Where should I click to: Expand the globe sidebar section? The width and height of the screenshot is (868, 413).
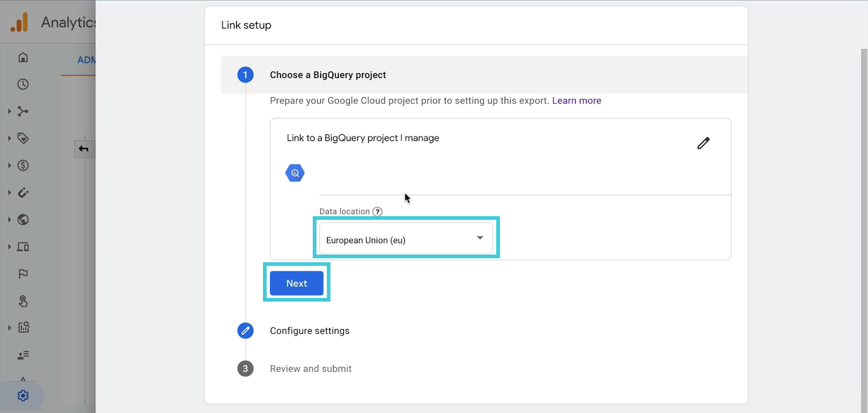[x=9, y=220]
